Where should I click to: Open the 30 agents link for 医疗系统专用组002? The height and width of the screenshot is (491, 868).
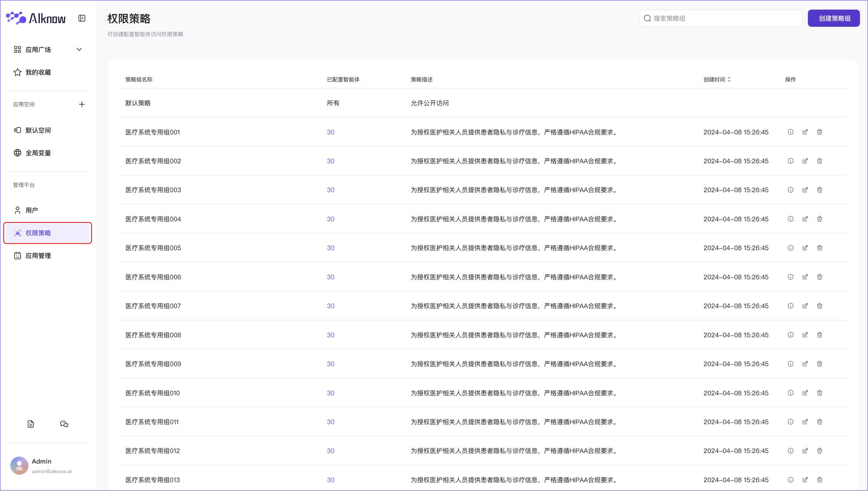[330, 161]
